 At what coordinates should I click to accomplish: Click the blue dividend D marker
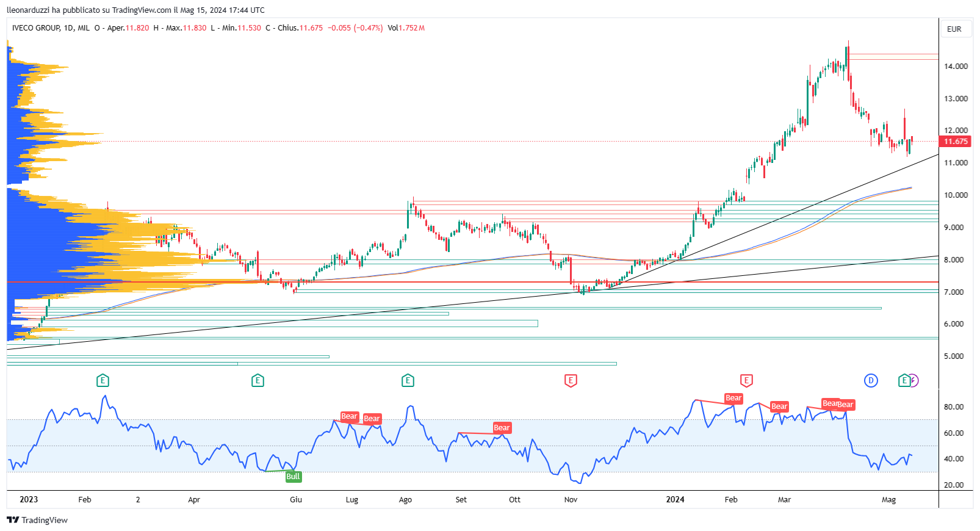click(871, 381)
